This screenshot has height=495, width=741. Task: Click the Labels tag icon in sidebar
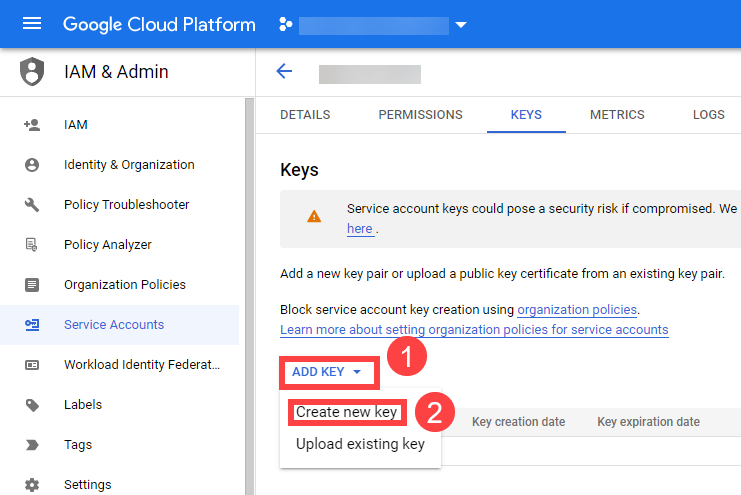[x=32, y=405]
